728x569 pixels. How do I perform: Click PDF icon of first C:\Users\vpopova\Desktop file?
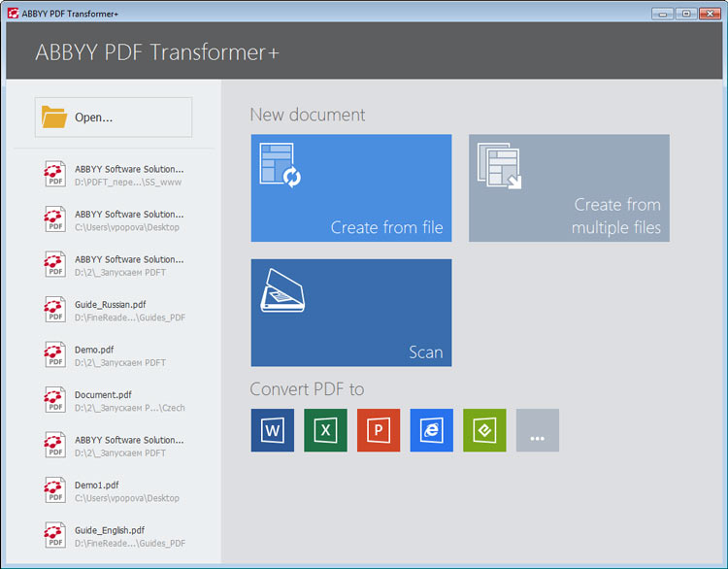click(x=54, y=218)
